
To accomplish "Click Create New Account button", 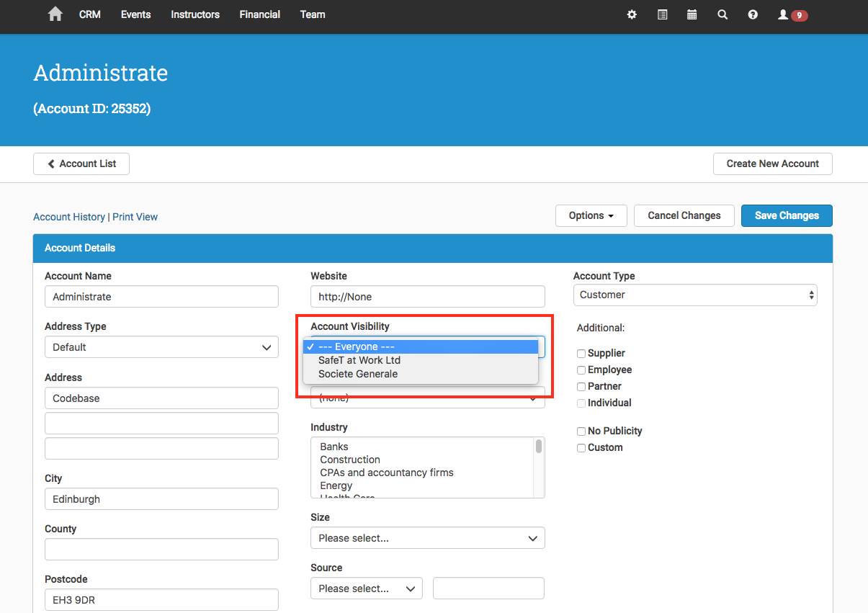I will (x=772, y=164).
